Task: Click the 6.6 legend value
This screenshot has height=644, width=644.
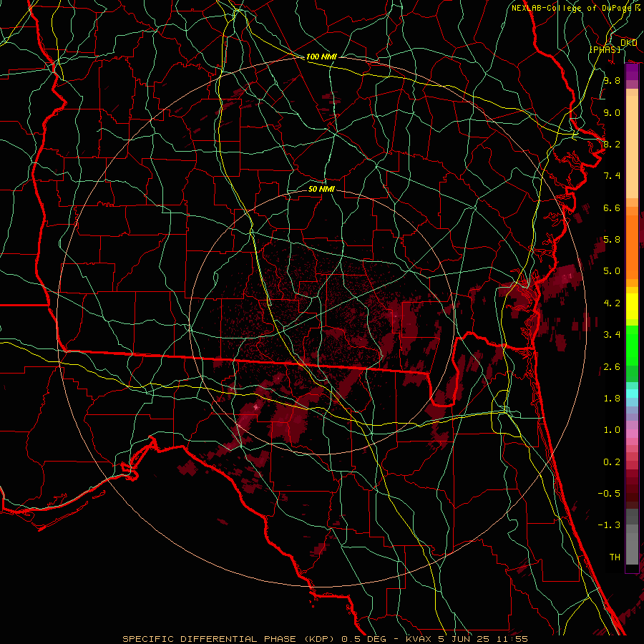Action: [612, 208]
